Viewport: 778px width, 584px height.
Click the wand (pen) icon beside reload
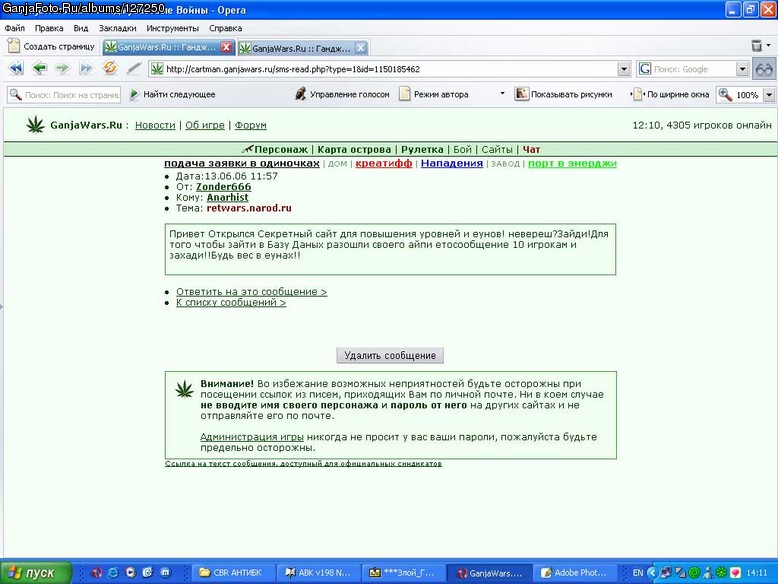pos(133,68)
